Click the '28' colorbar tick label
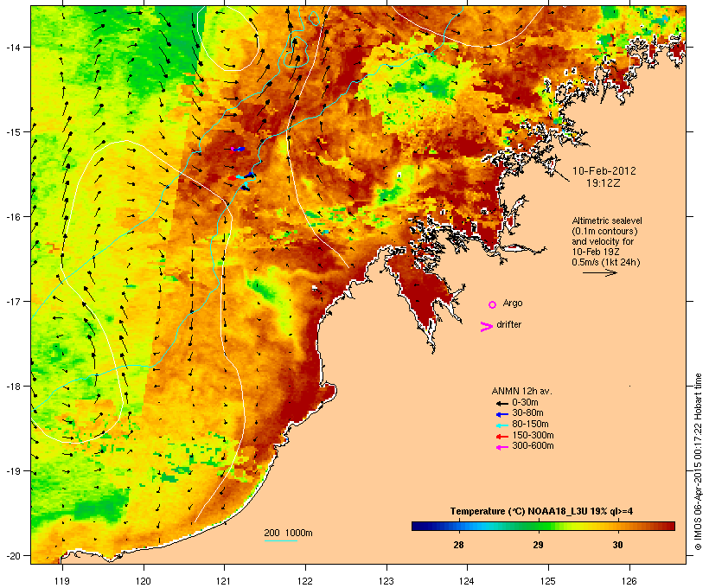This screenshot has height=588, width=709. (458, 545)
